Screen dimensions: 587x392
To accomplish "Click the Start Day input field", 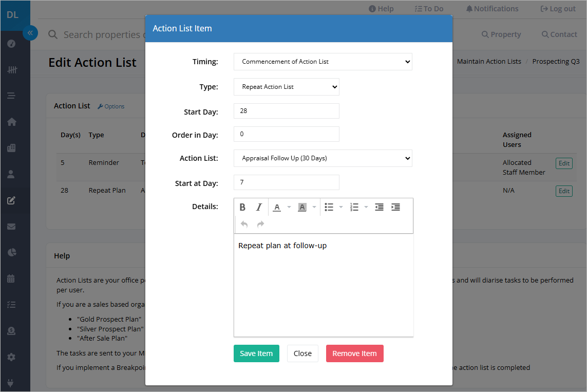I will click(286, 111).
